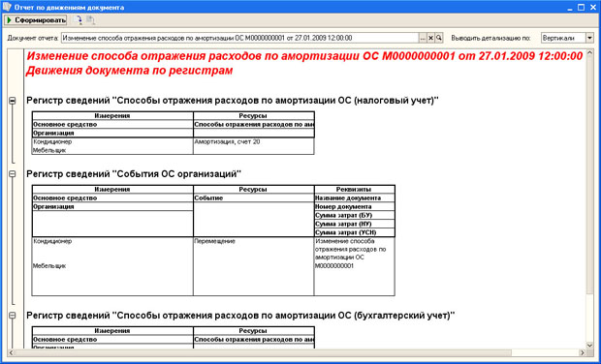601x364 pixels.
Task: Click the Документ отчета input field
Action: 240,38
